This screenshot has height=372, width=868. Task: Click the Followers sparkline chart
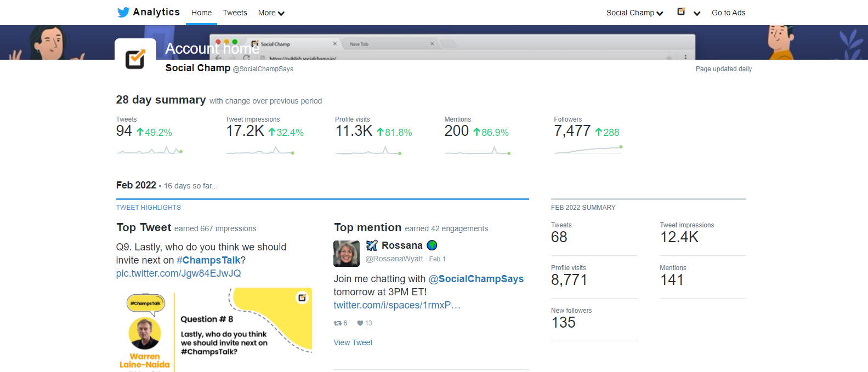pyautogui.click(x=588, y=150)
